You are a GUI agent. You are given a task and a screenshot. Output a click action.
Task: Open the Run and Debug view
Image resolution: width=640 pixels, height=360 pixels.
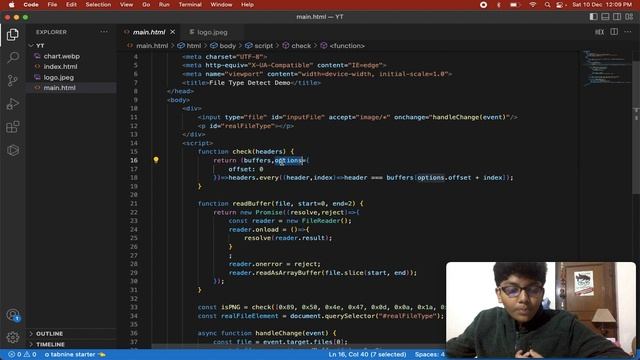(13, 104)
